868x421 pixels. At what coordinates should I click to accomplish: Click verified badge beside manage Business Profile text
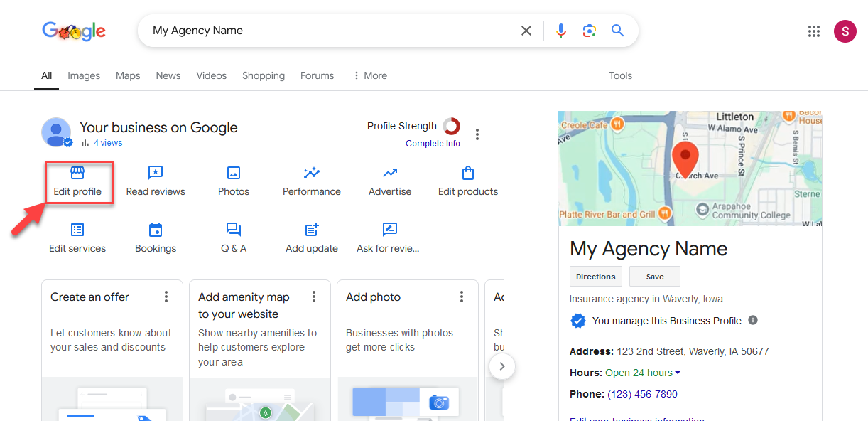click(578, 321)
